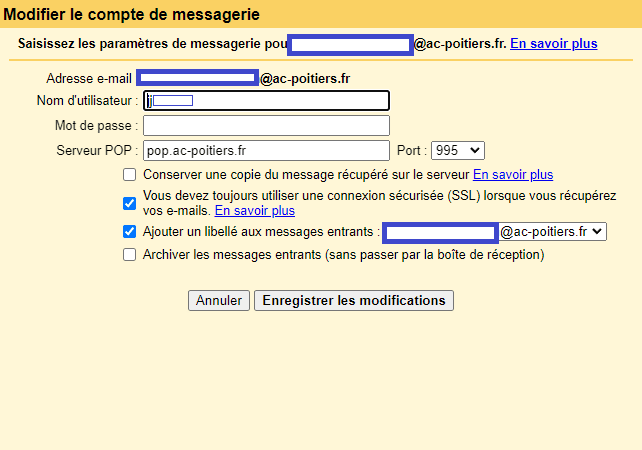This screenshot has width=642, height=450.
Task: Click 'Enregistrer les modifications' button
Action: (x=354, y=301)
